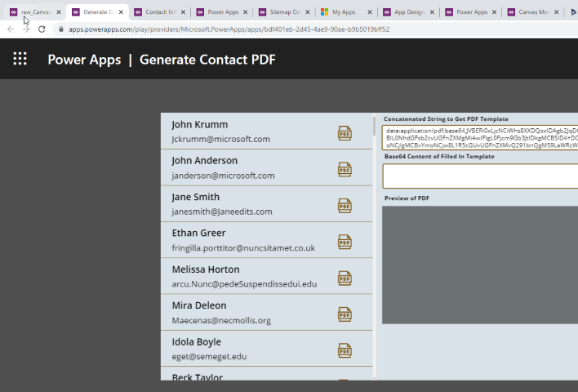
Task: Generate PDF for Ethan Greer
Action: tap(345, 242)
